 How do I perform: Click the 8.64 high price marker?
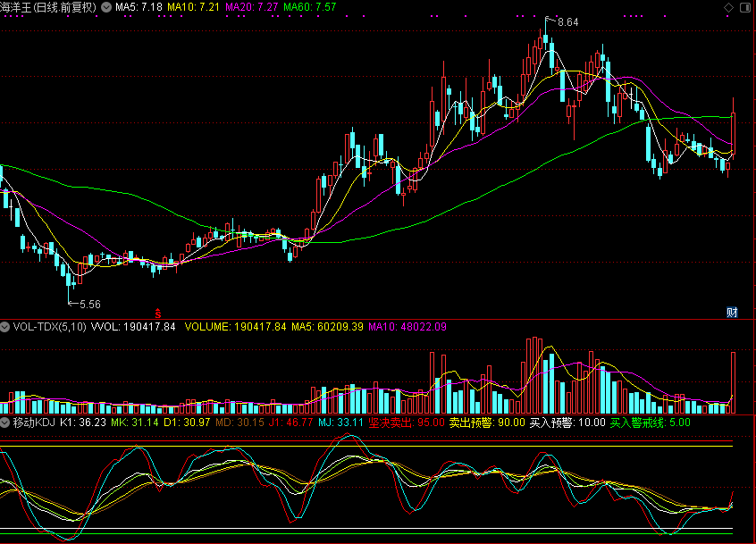(x=567, y=21)
